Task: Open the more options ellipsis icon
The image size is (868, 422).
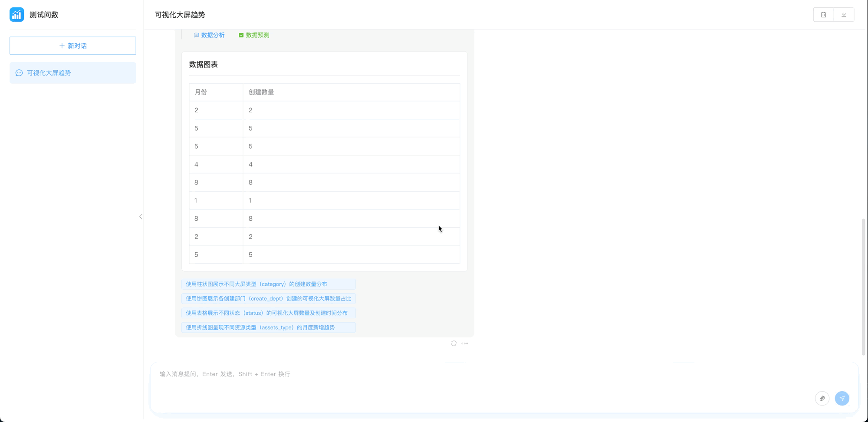Action: [x=465, y=343]
